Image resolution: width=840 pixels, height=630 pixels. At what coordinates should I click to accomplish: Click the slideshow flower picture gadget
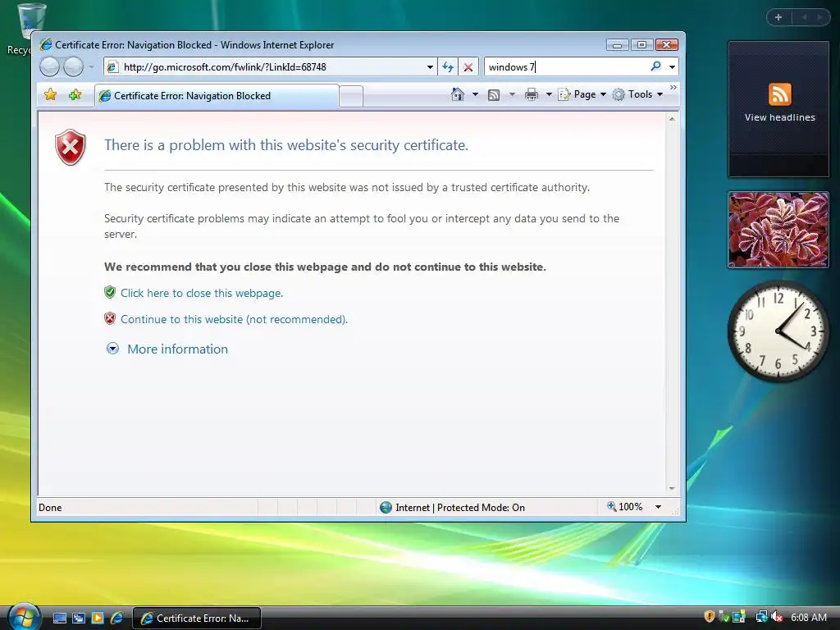(778, 230)
